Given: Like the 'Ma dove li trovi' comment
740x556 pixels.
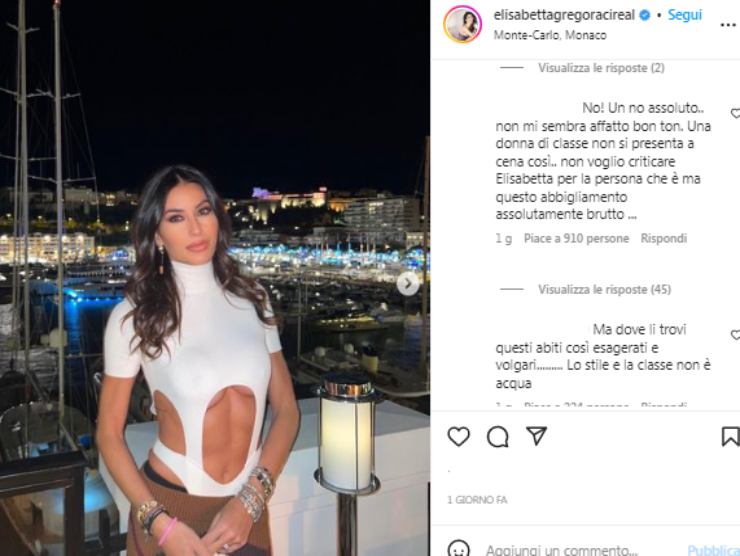Looking at the screenshot, I should 735,335.
